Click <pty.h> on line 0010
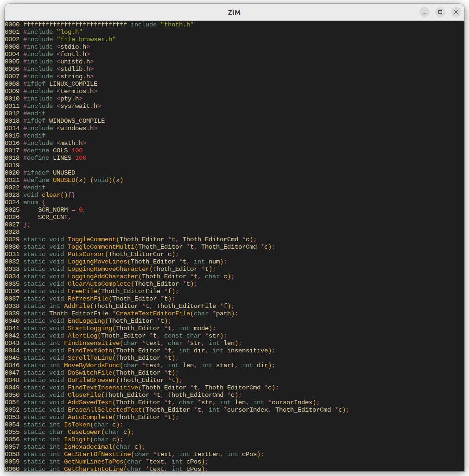469x476 pixels. pos(70,98)
